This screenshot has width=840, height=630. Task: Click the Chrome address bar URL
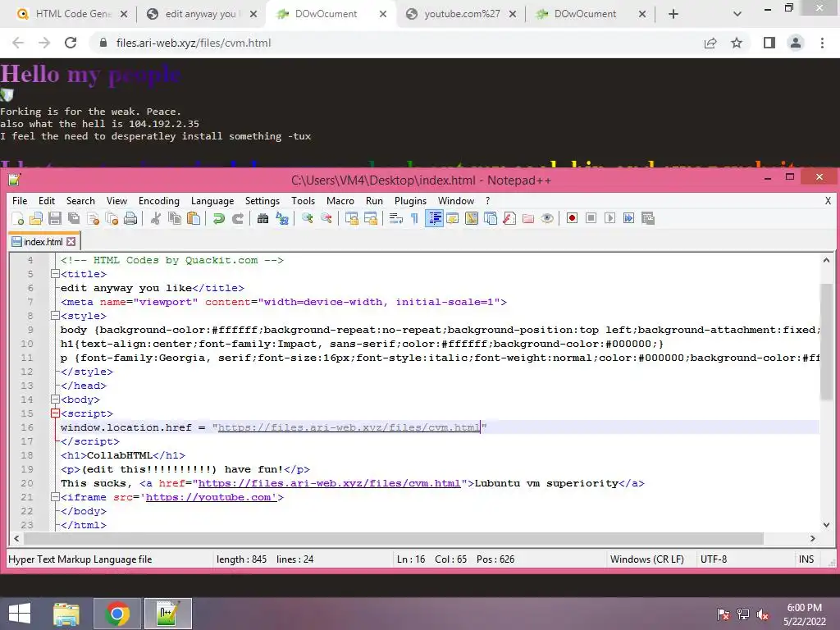point(194,43)
